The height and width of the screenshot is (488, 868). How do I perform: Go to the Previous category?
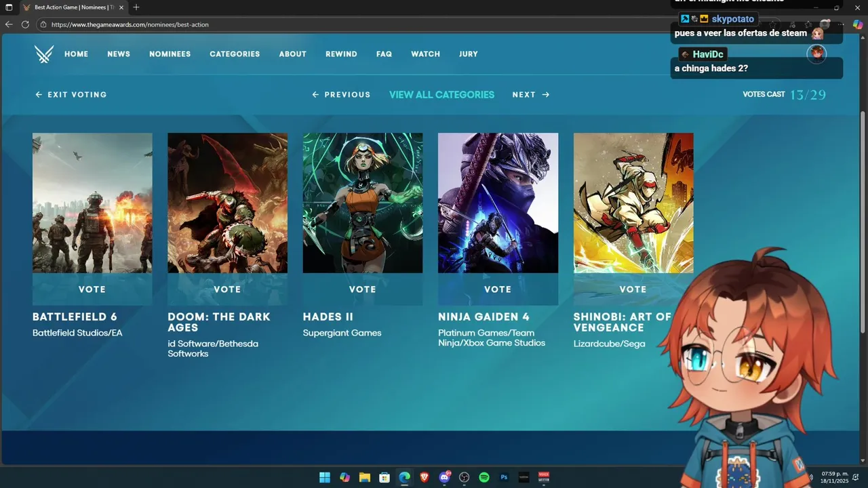click(341, 95)
